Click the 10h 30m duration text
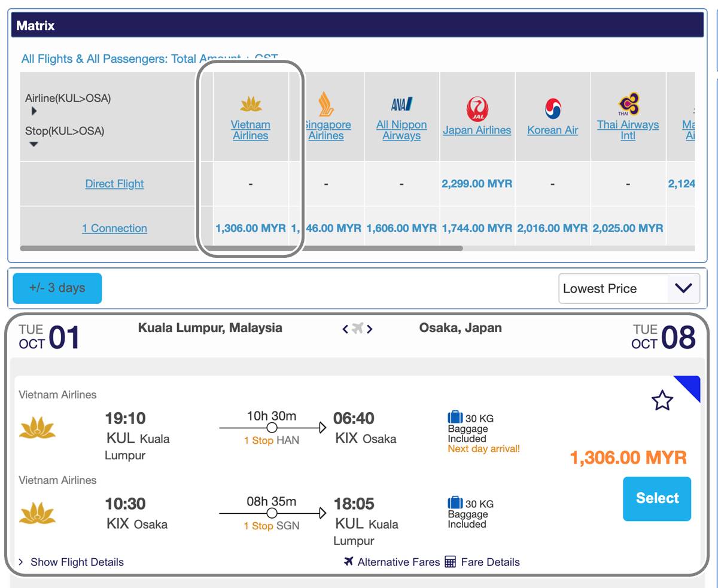This screenshot has width=718, height=588. [272, 416]
